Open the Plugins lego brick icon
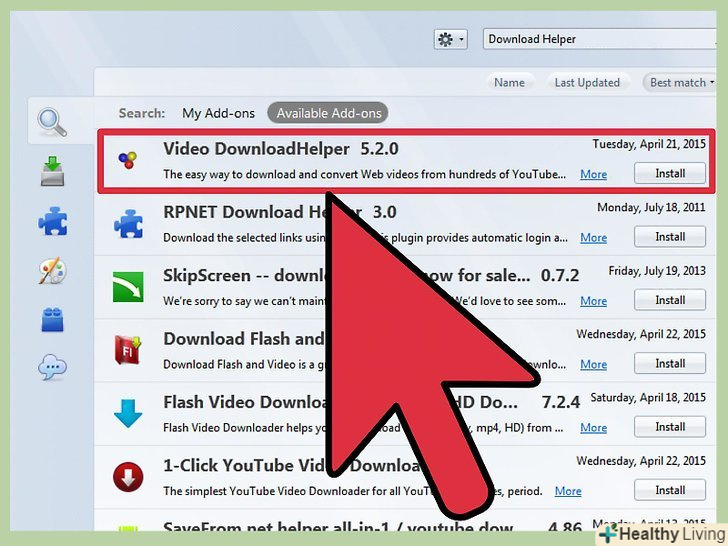 tap(52, 319)
